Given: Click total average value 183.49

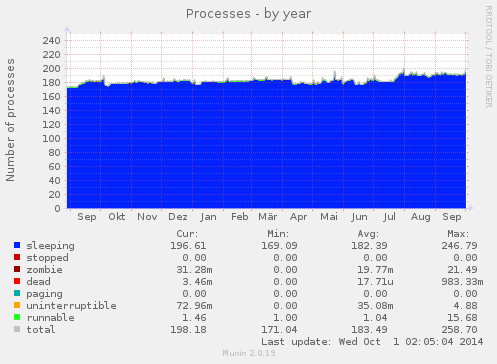Looking at the screenshot, I should point(369,330).
